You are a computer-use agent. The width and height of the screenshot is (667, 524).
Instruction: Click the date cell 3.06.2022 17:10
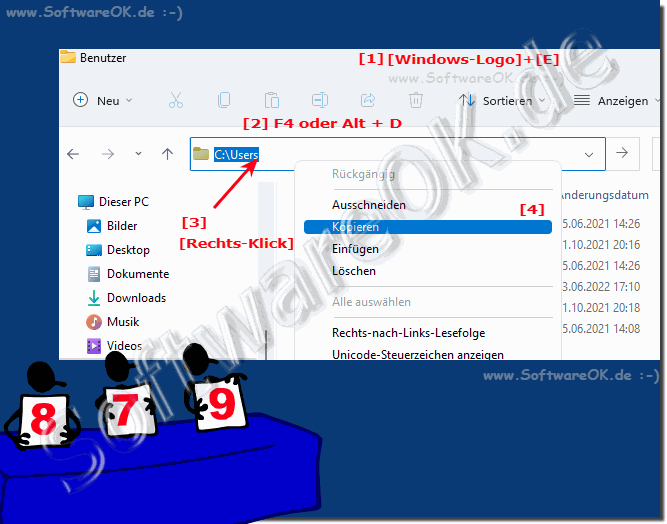click(601, 287)
